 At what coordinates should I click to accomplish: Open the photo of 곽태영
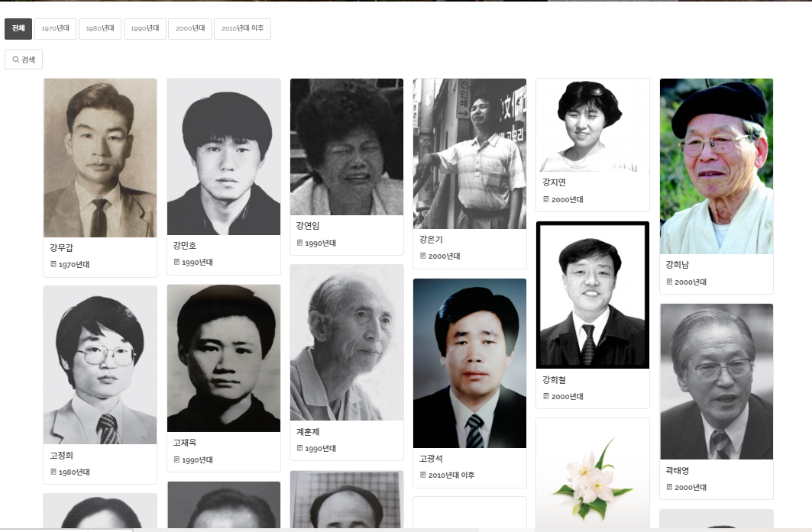[x=717, y=382]
